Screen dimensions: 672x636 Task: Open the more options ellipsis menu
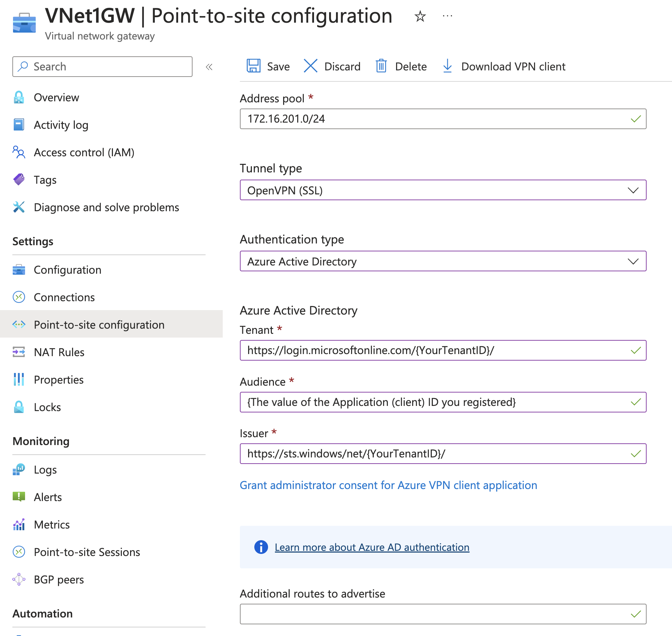point(447,16)
